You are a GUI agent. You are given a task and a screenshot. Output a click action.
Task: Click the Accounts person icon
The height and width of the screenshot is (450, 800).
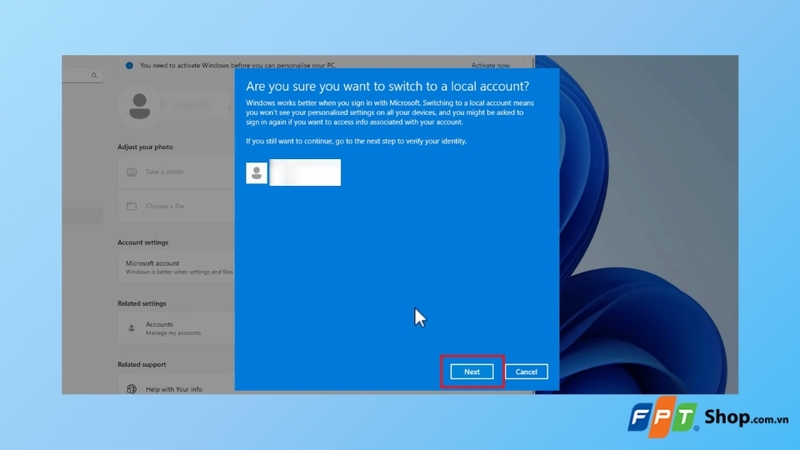click(132, 328)
